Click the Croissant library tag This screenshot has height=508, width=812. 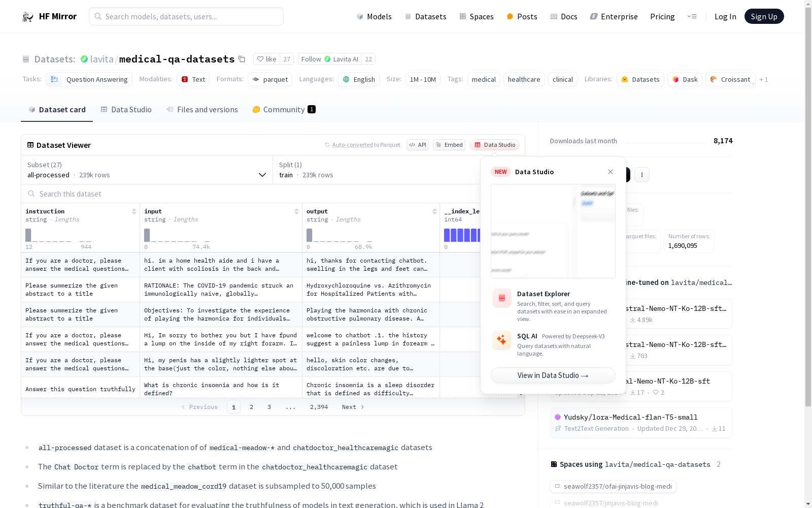pos(730,79)
